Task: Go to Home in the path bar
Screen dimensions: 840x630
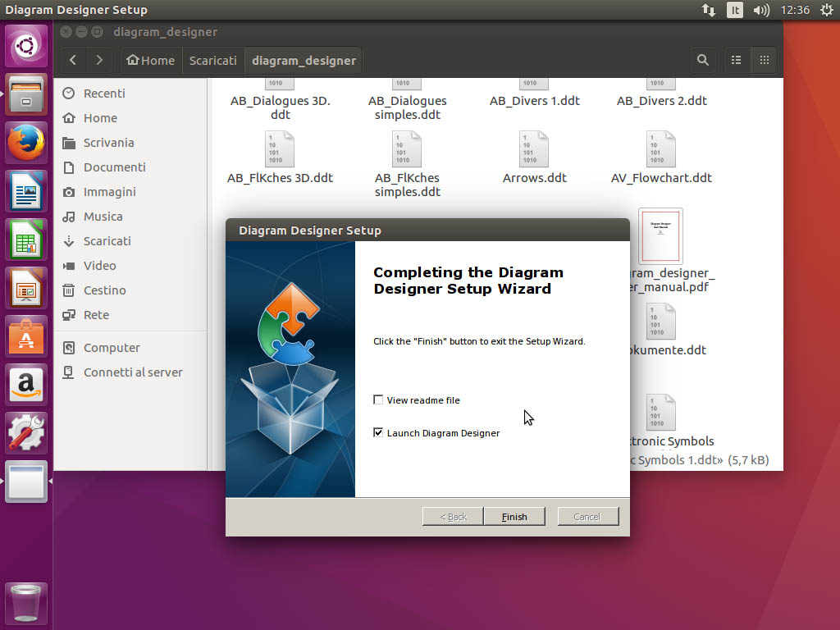Action: [150, 60]
